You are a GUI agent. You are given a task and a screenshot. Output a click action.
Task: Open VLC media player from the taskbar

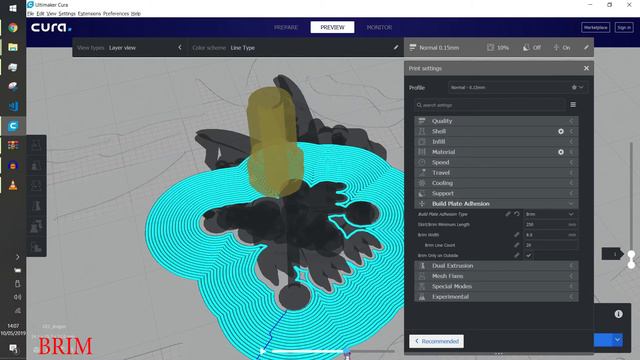tap(13, 185)
